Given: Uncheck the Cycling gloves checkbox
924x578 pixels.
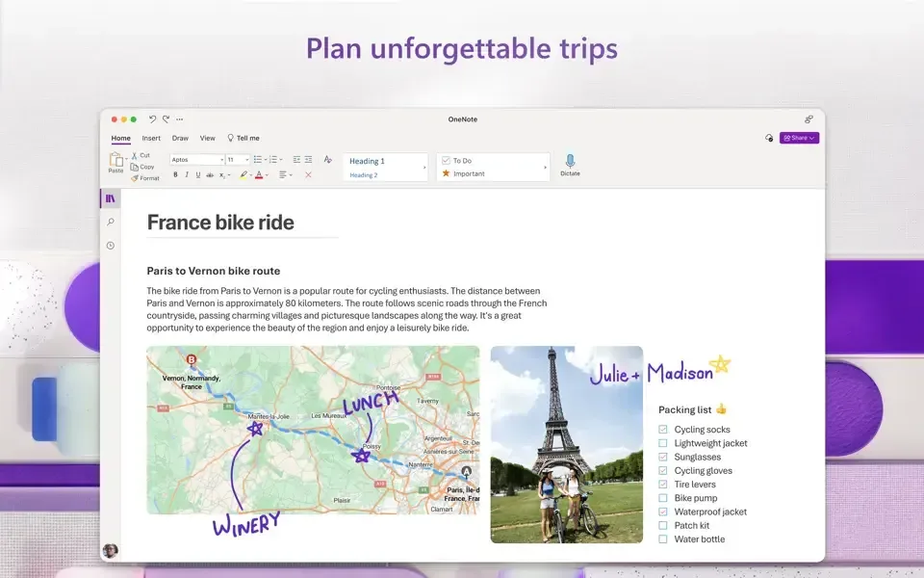Looking at the screenshot, I should [x=663, y=471].
